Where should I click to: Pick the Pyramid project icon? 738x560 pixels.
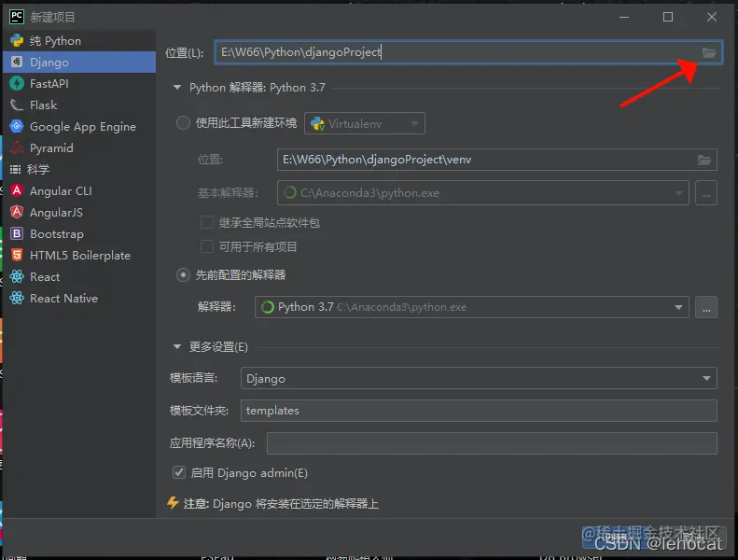point(17,147)
